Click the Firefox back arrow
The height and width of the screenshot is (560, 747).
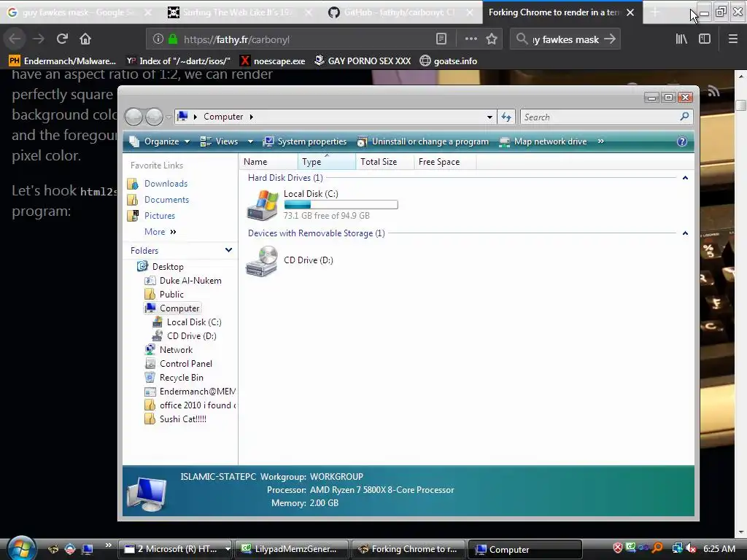(15, 39)
